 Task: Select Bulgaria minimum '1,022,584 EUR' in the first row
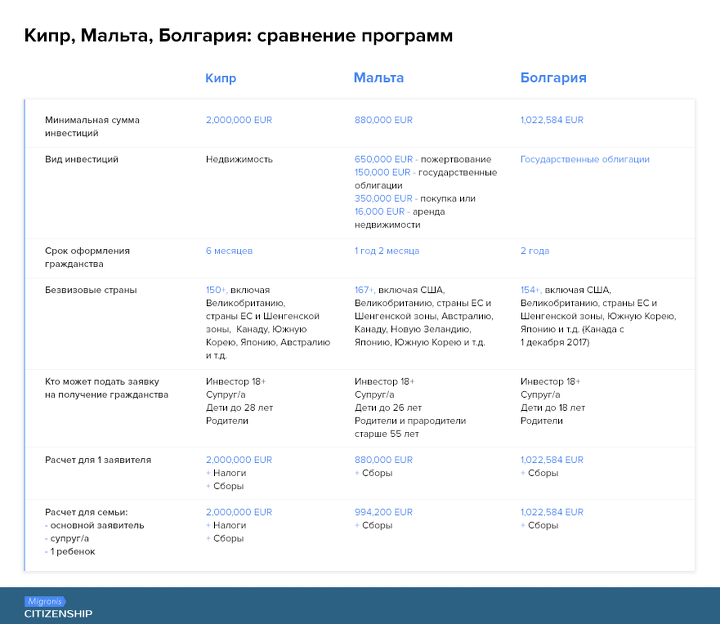point(551,120)
